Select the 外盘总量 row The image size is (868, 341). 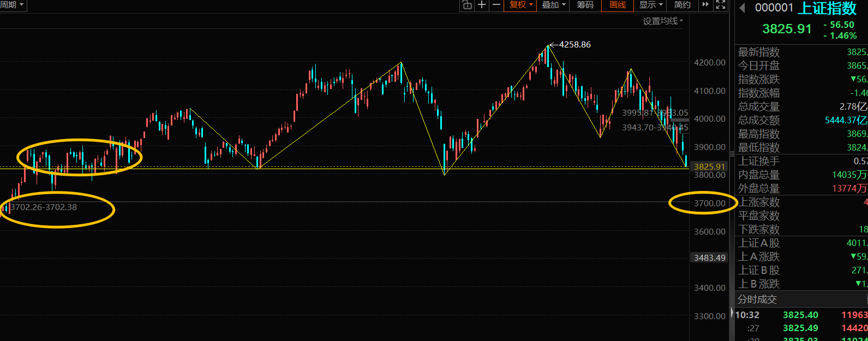801,188
